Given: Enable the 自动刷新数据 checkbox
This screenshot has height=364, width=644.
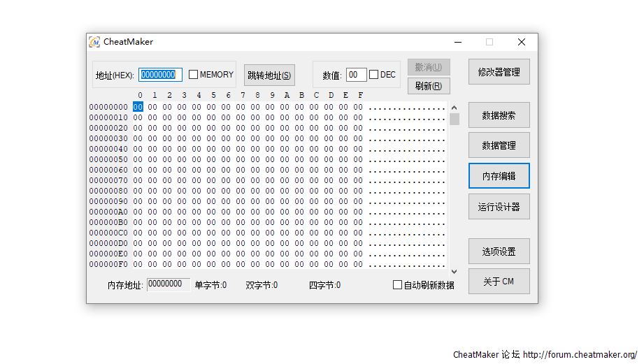Looking at the screenshot, I should (397, 285).
